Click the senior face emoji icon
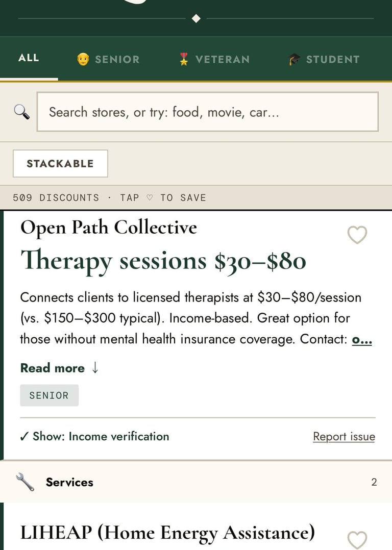The width and height of the screenshot is (392, 550). (x=83, y=59)
